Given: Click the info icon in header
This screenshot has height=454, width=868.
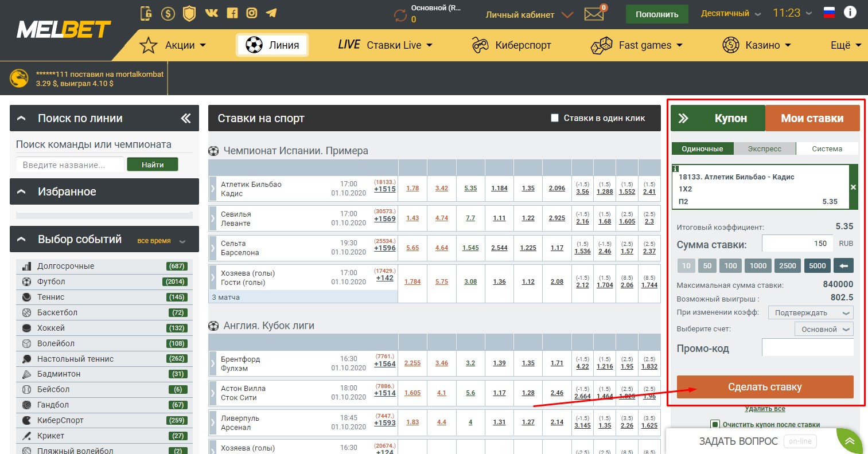Looking at the screenshot, I should pyautogui.click(x=850, y=12).
